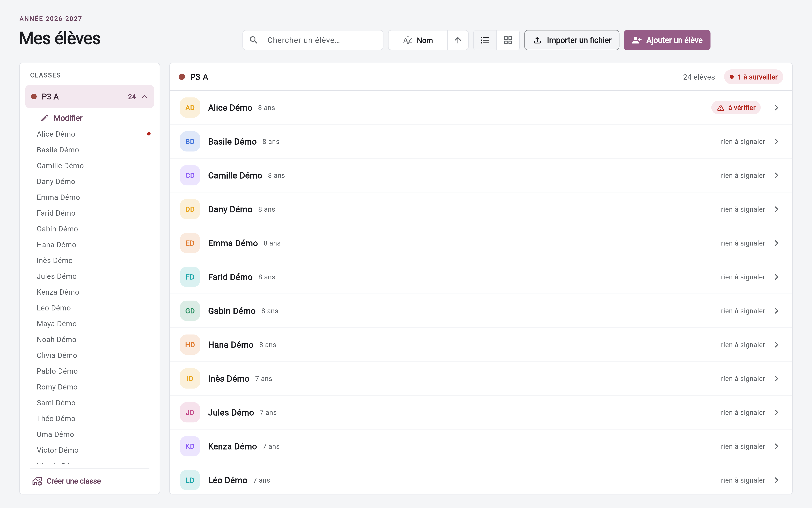Click Kenza Démo rien à signaler status
Image resolution: width=812 pixels, height=508 pixels.
(x=743, y=446)
